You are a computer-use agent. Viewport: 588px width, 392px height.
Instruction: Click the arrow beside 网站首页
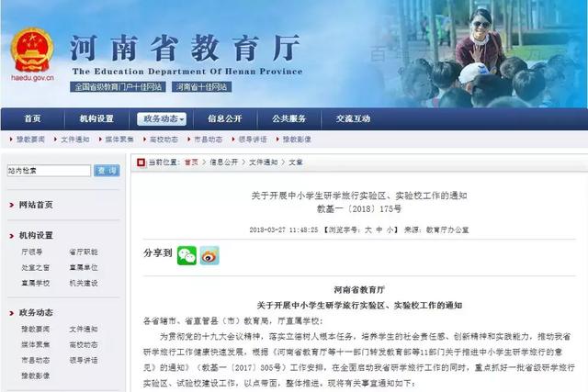[11, 205]
